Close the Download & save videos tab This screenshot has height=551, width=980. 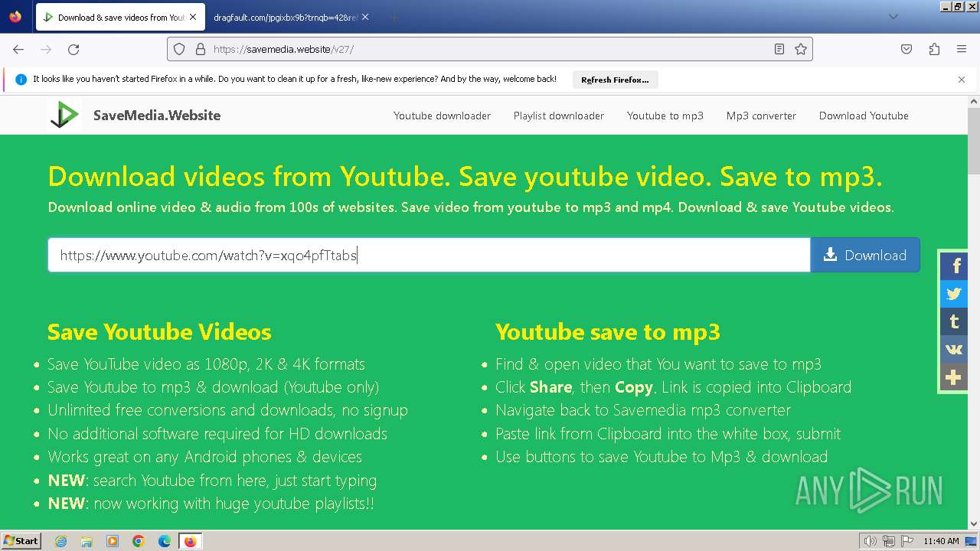pyautogui.click(x=192, y=17)
